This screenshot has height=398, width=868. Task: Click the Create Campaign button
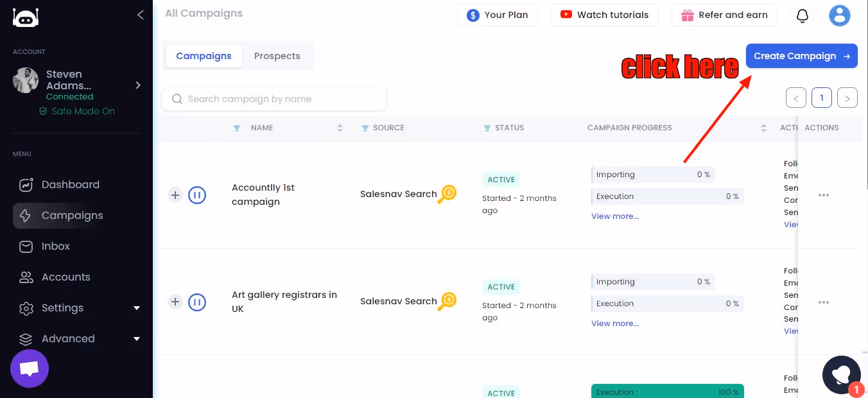[801, 56]
